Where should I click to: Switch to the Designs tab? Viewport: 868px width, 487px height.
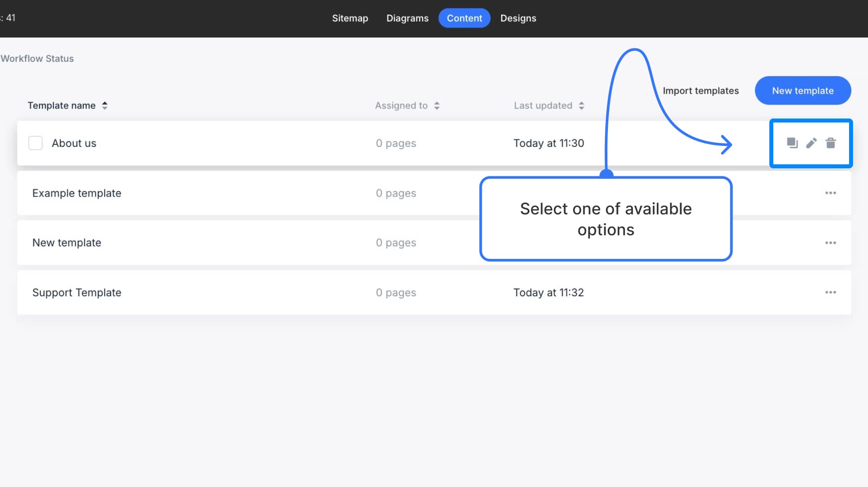[518, 18]
